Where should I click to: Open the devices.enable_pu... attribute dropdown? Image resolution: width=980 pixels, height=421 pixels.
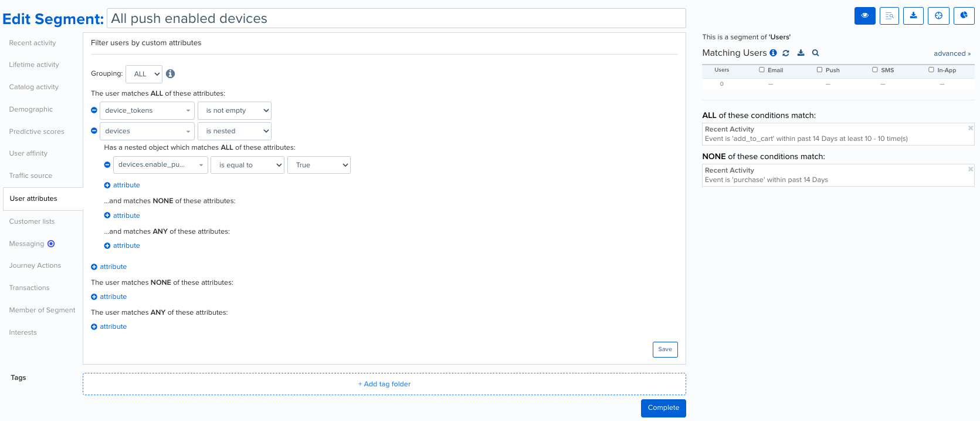click(161, 165)
